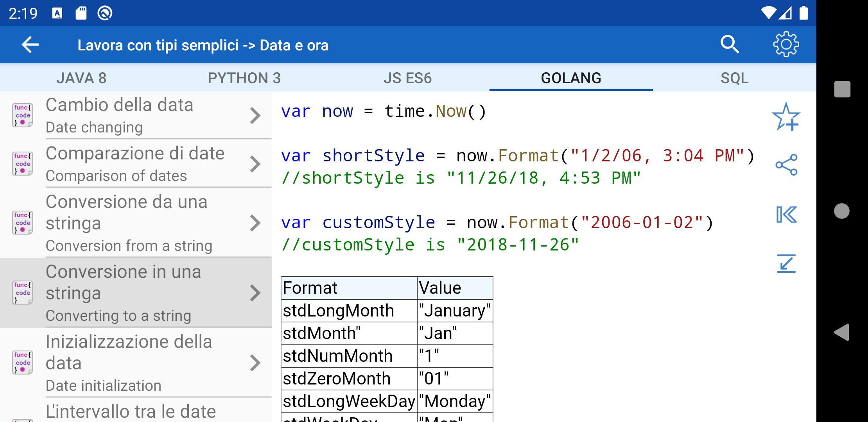The image size is (868, 422).
Task: Expand Cambio della data chevron
Action: coord(255,116)
